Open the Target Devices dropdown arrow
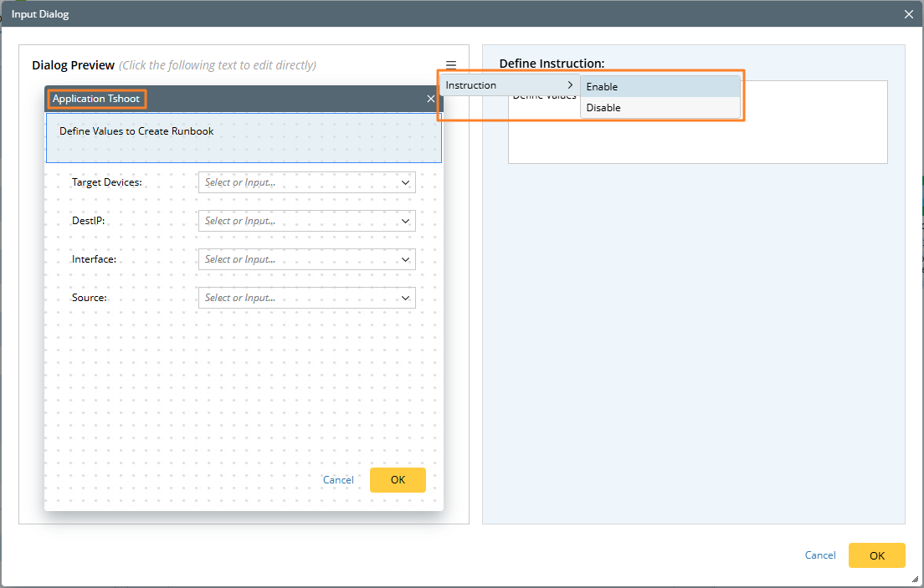This screenshot has height=588, width=924. pos(405,182)
